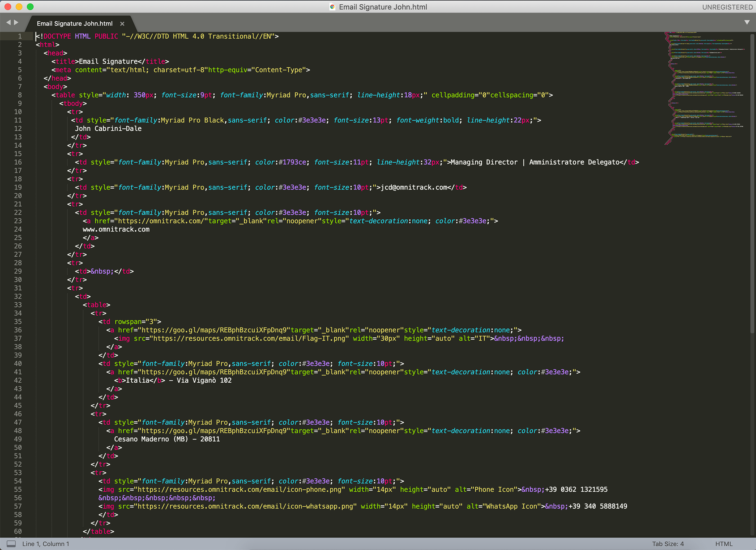Viewport: 756px width, 550px height.
Task: Click the Line 1, Column 1 status indicator
Action: tap(46, 544)
